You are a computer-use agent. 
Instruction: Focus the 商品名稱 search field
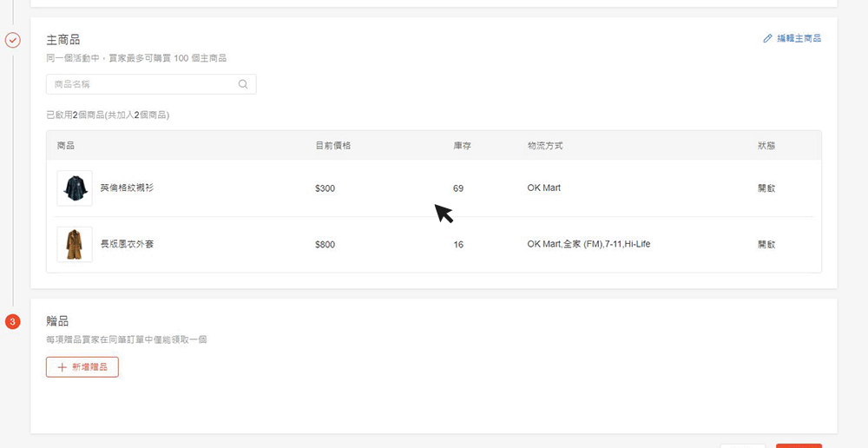point(143,84)
